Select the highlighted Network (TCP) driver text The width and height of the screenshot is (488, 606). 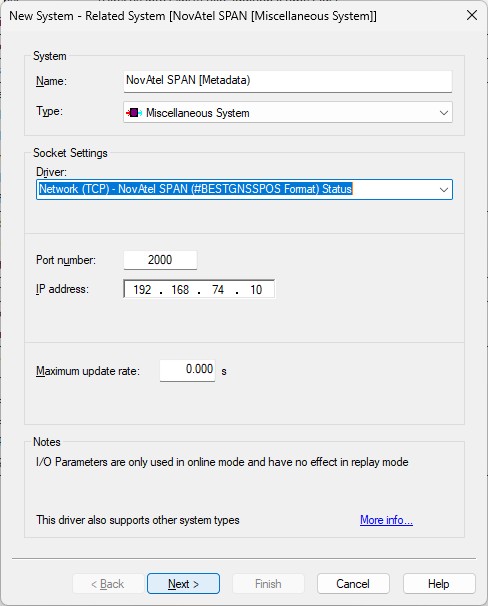(x=196, y=189)
